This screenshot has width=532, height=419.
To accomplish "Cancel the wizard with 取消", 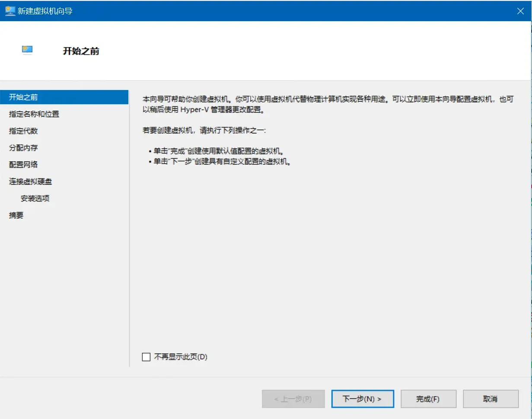I will 490,399.
